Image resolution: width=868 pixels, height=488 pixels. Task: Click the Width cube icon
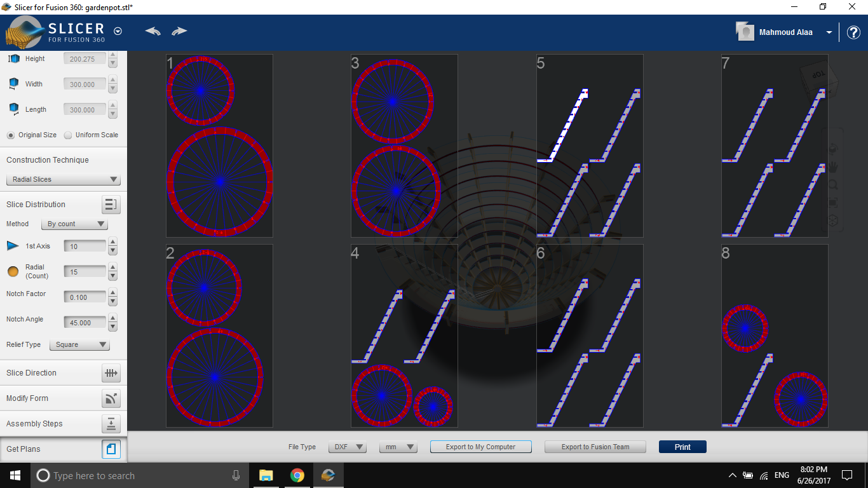click(x=13, y=84)
